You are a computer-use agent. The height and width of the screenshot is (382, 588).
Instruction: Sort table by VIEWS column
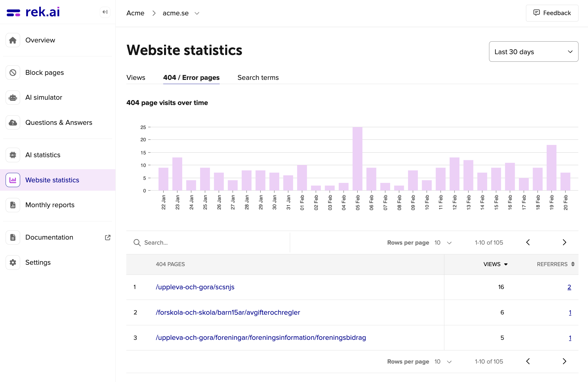point(495,264)
